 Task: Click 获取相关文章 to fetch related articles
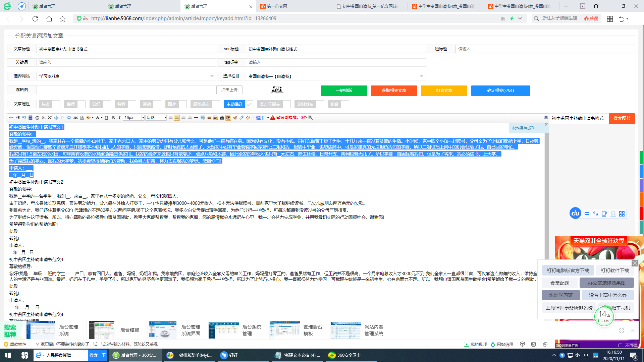point(394,90)
